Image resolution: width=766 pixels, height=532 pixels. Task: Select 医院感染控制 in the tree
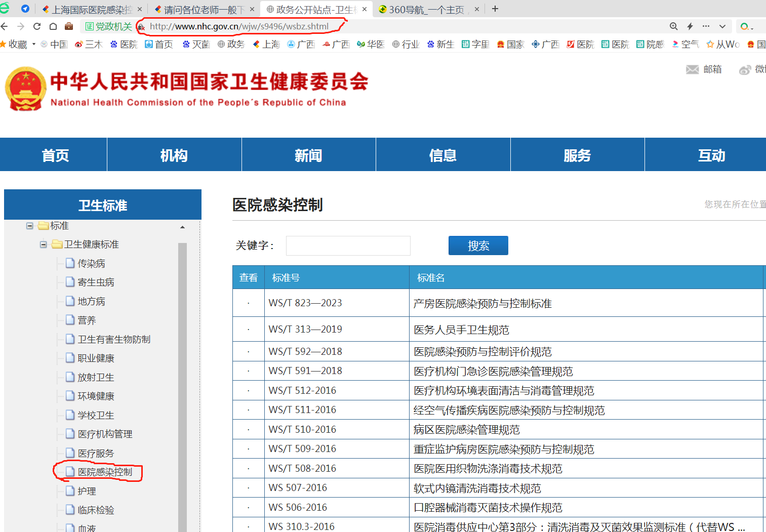pyautogui.click(x=105, y=472)
